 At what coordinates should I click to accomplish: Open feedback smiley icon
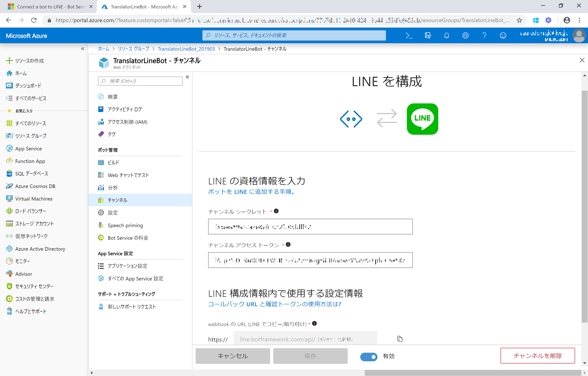click(x=503, y=36)
